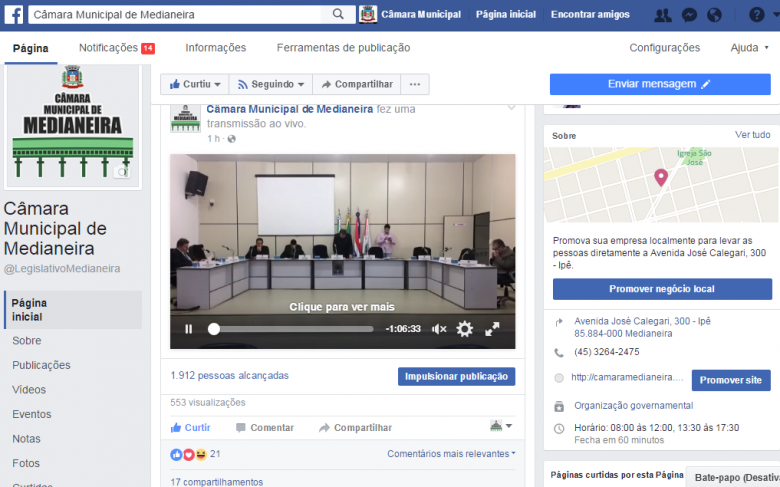
Task: Click the Promover negócio local button
Action: (662, 289)
